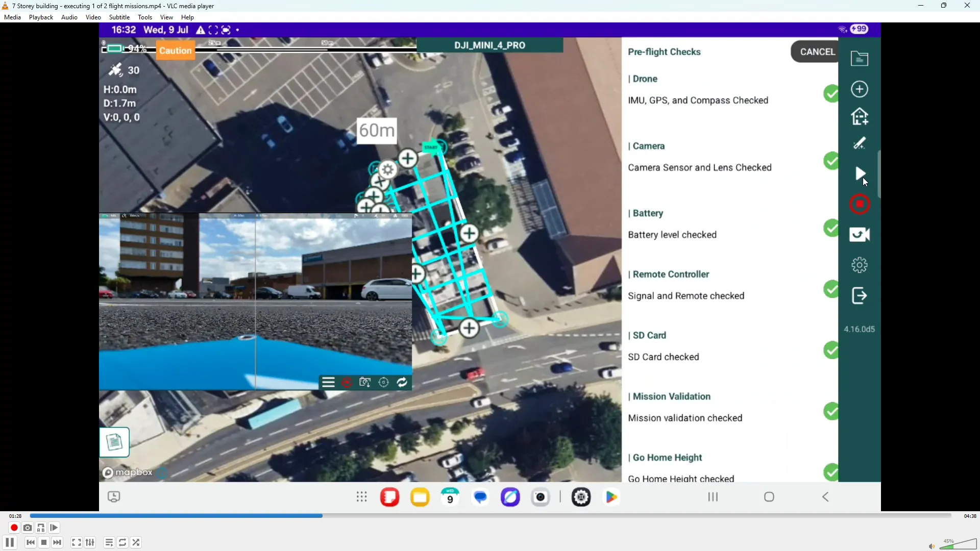Stop video playback
980x551 pixels.
tap(44, 542)
